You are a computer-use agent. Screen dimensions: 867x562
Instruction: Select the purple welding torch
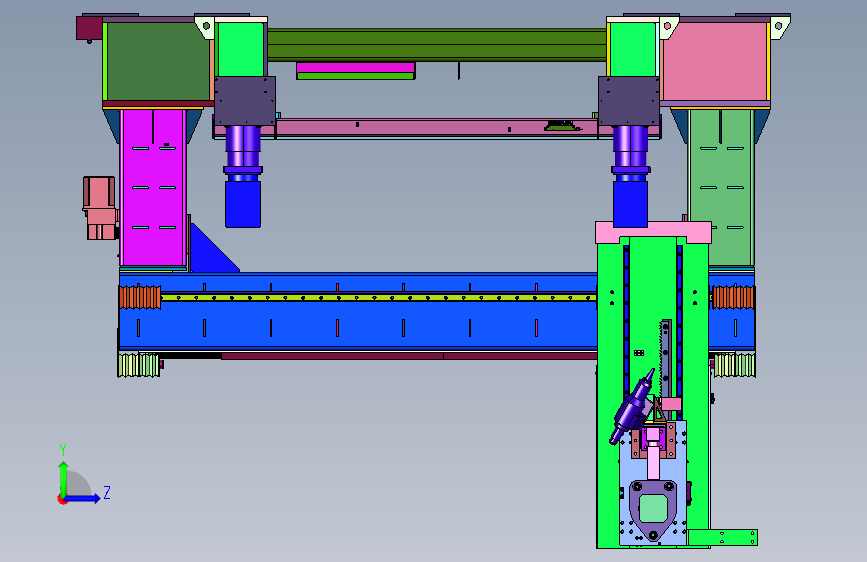click(x=633, y=408)
